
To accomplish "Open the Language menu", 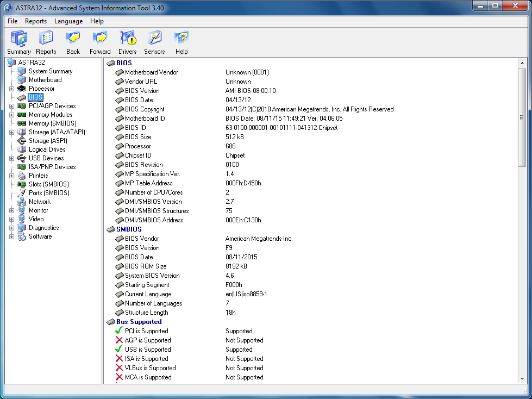I will [68, 21].
